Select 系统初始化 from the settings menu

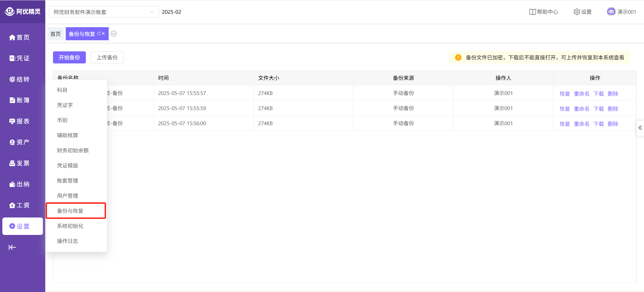click(x=70, y=226)
